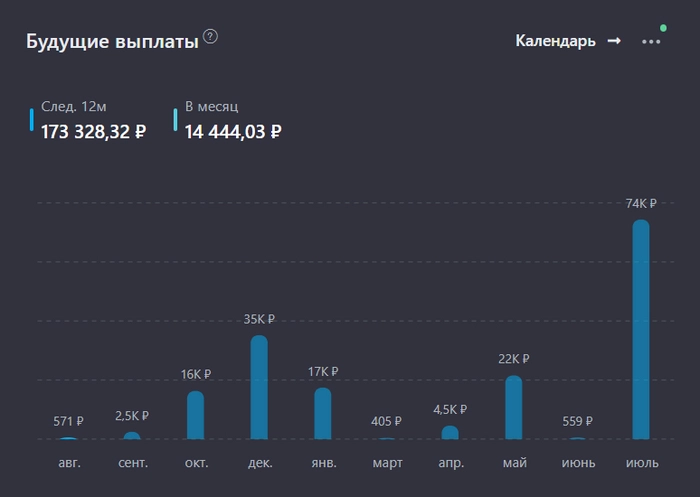Click the September bar labeled 2,5K ₽

[132, 436]
